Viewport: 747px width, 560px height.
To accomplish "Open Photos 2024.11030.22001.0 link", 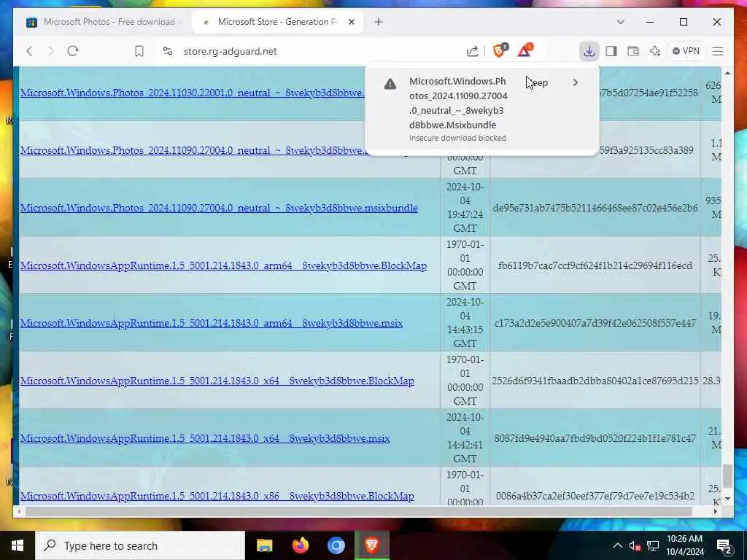I will (x=193, y=93).
